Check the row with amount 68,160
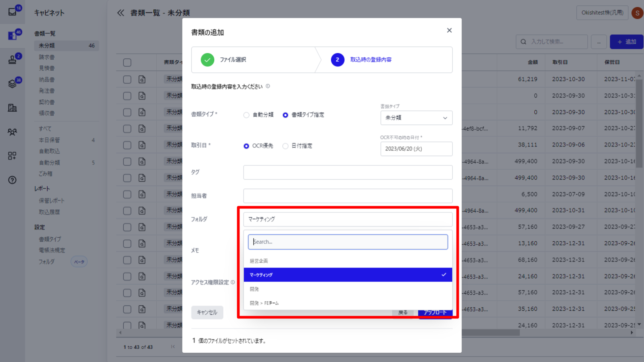The height and width of the screenshot is (362, 644). 127,260
